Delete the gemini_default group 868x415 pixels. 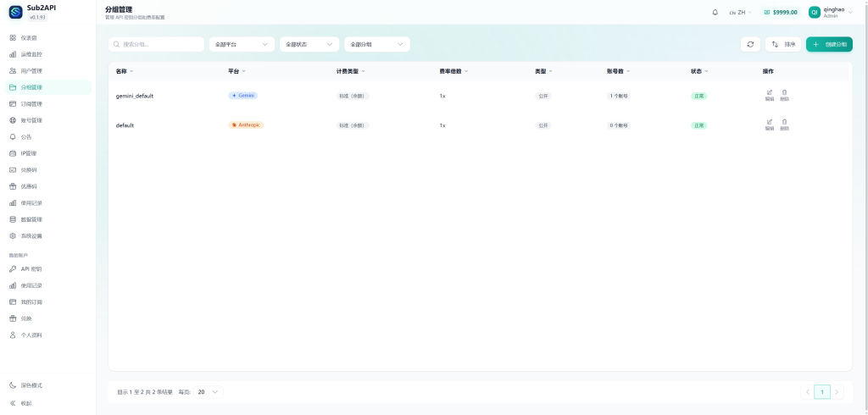click(x=784, y=95)
